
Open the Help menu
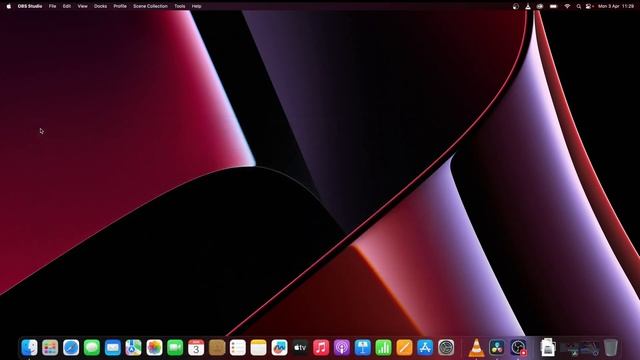click(196, 6)
